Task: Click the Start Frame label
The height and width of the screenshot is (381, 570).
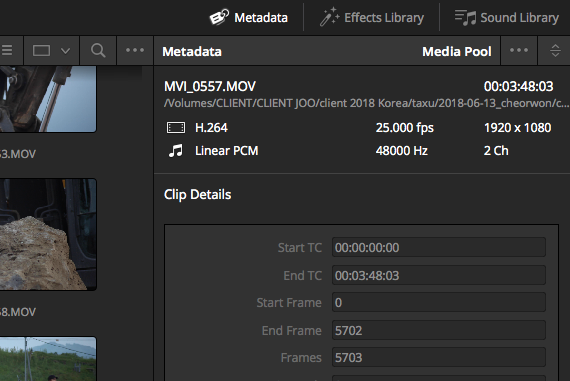Action: point(289,302)
